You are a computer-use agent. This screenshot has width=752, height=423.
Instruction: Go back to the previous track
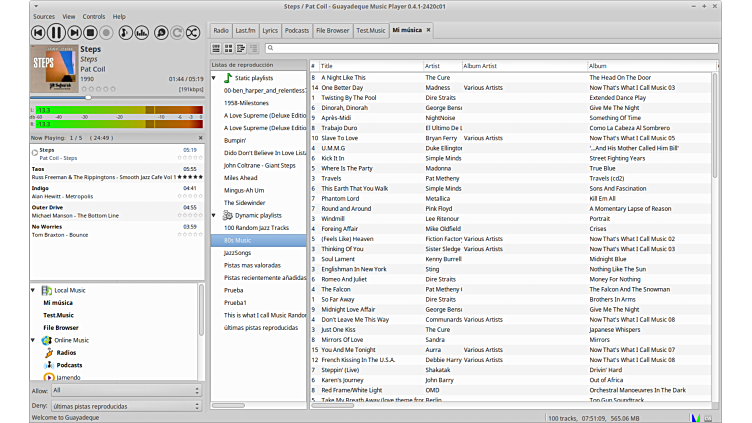[x=39, y=33]
